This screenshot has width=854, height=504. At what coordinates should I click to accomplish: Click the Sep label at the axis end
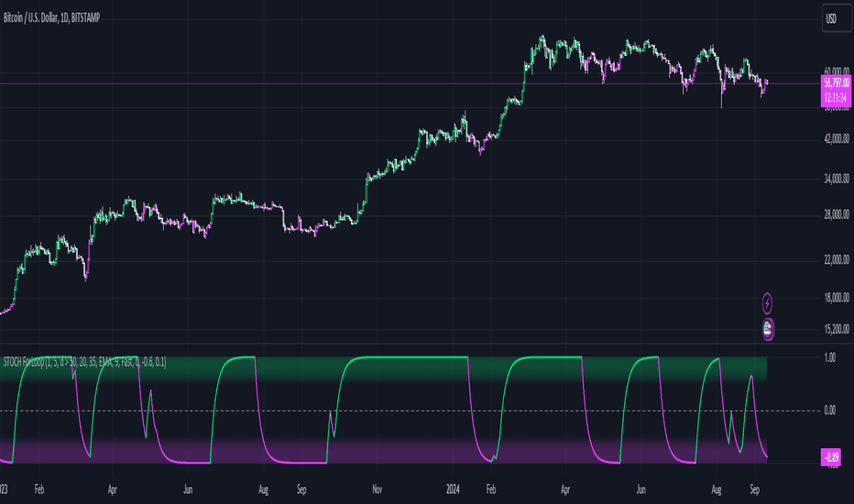coord(754,489)
